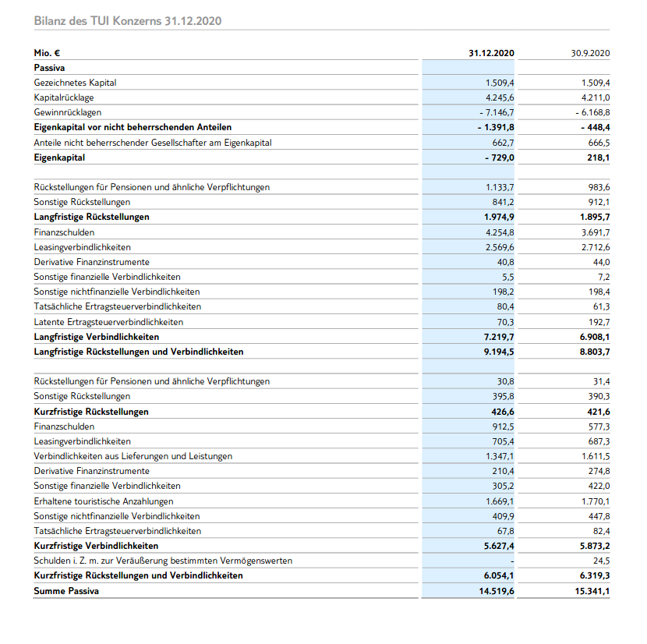Click the Sonstige finanzielle Verbindlichkeiten value 5,5
The width and height of the screenshot is (647, 644).
[x=508, y=277]
